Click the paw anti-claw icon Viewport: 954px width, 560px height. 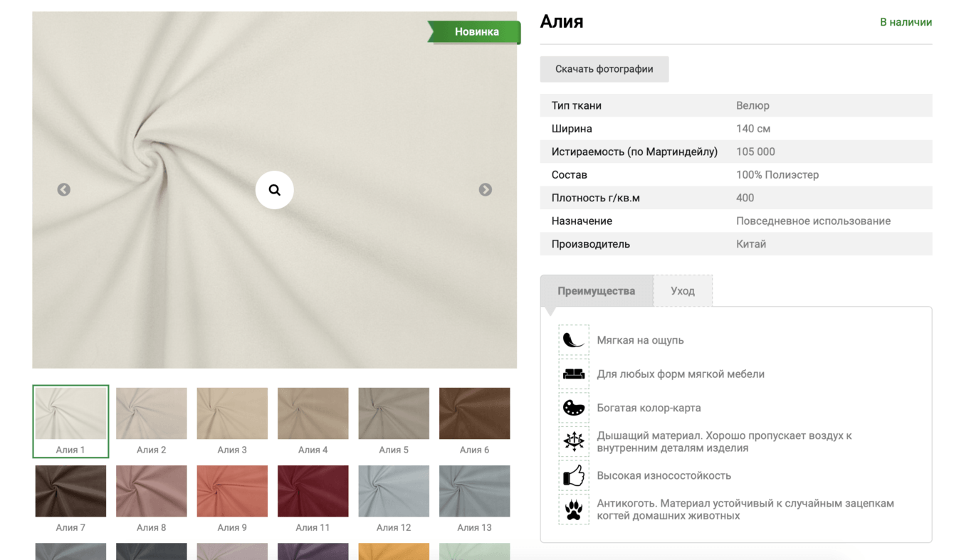[x=573, y=509]
